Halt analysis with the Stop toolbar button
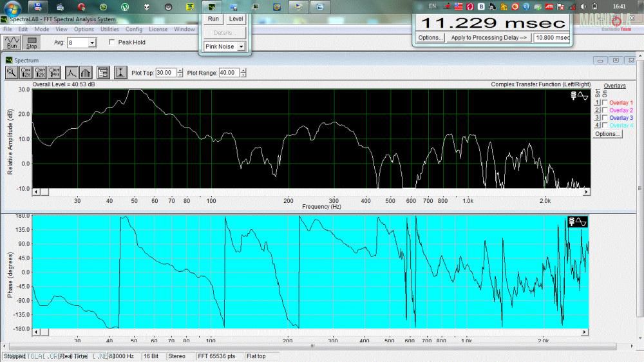 32,43
